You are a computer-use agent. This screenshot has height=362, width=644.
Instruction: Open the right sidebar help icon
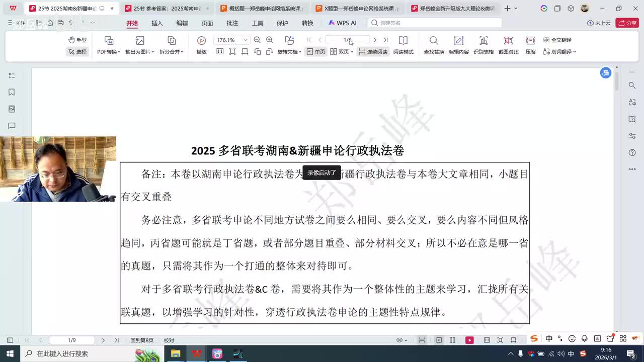point(632,152)
